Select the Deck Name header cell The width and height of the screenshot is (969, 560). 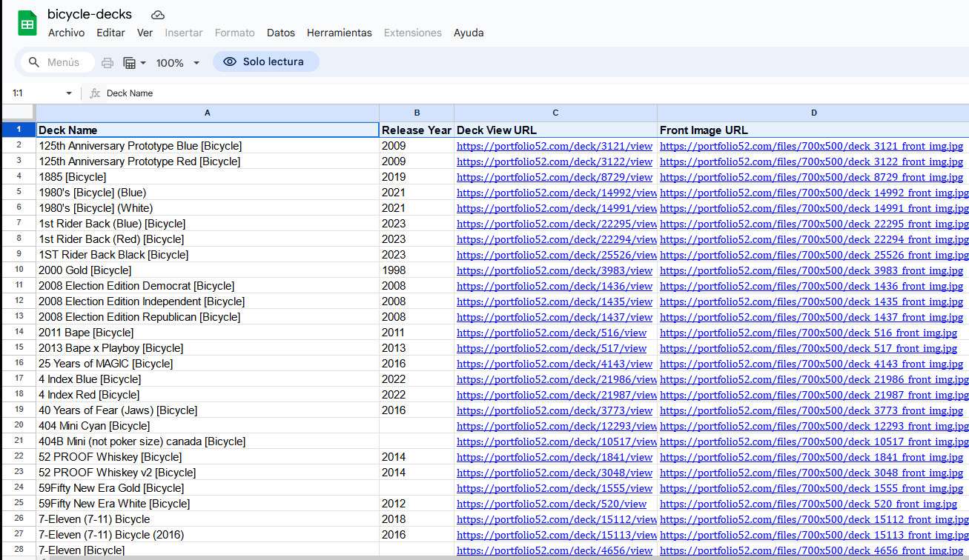pos(208,130)
